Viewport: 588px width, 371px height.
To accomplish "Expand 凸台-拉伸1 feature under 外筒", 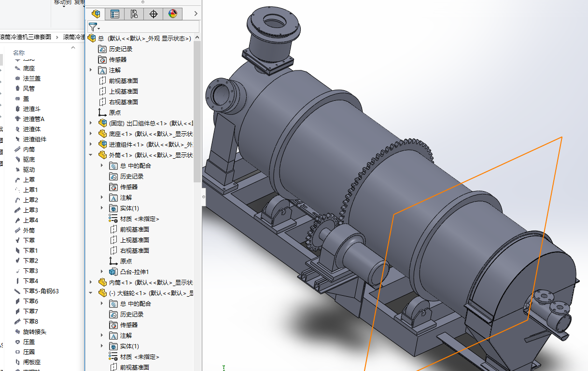I will (102, 272).
